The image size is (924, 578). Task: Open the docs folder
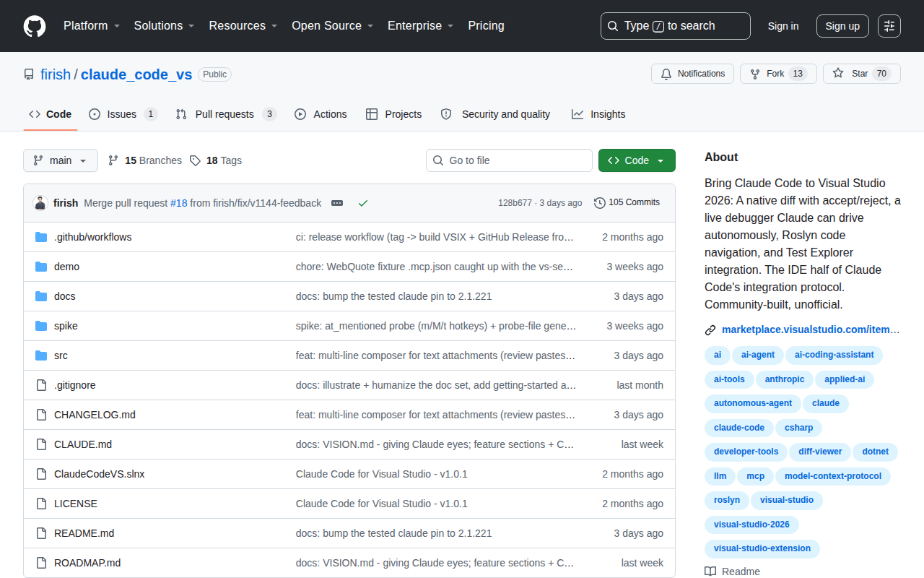click(x=65, y=296)
